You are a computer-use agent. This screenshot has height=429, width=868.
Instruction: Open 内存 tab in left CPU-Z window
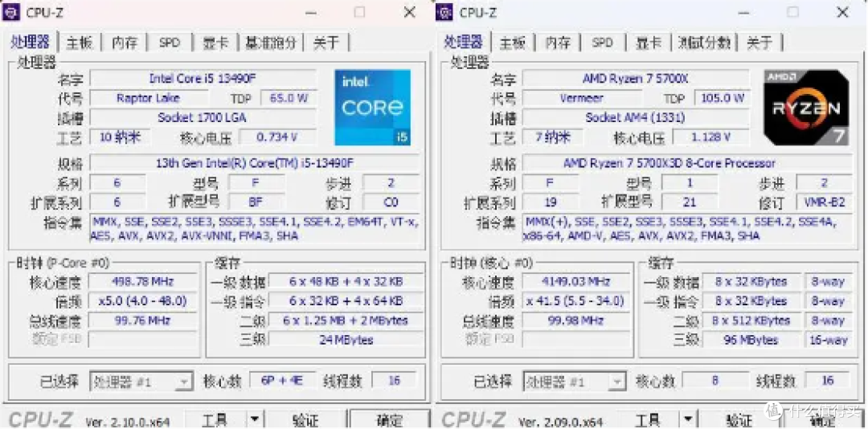pyautogui.click(x=125, y=43)
